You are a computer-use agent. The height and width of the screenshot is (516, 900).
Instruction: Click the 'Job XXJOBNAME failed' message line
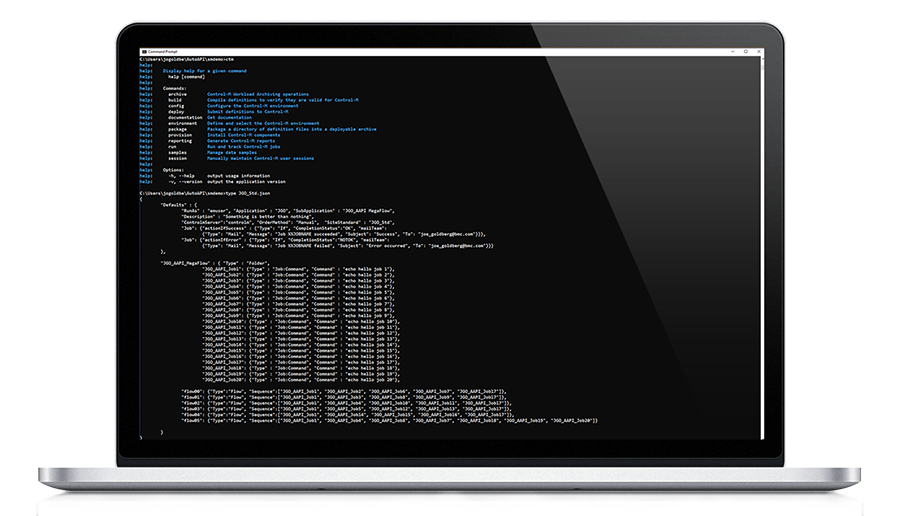347,246
